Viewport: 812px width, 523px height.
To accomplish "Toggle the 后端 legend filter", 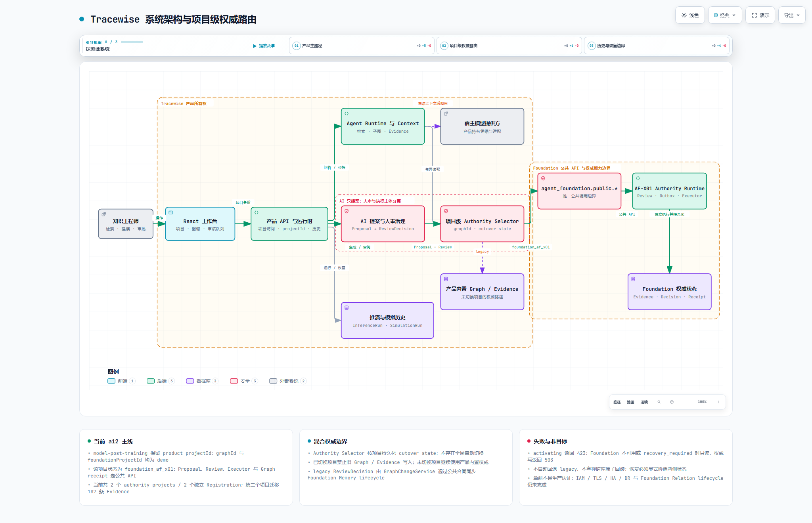I will pyautogui.click(x=161, y=381).
